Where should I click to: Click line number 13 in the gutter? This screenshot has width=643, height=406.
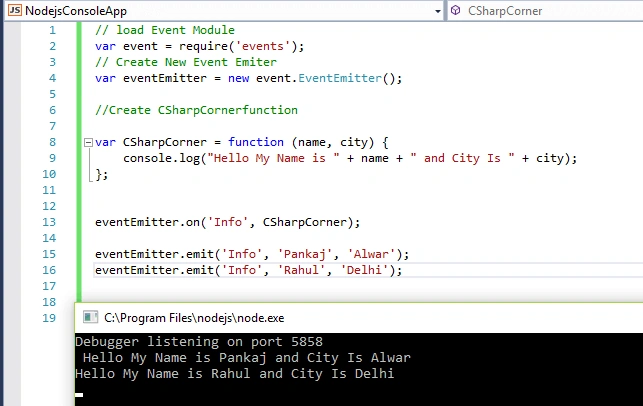tap(49, 222)
